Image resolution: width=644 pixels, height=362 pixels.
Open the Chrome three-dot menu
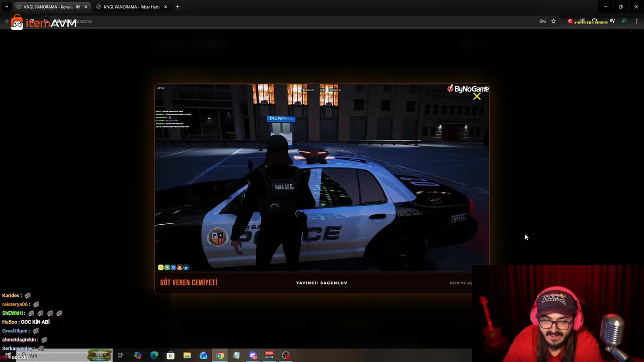click(636, 21)
